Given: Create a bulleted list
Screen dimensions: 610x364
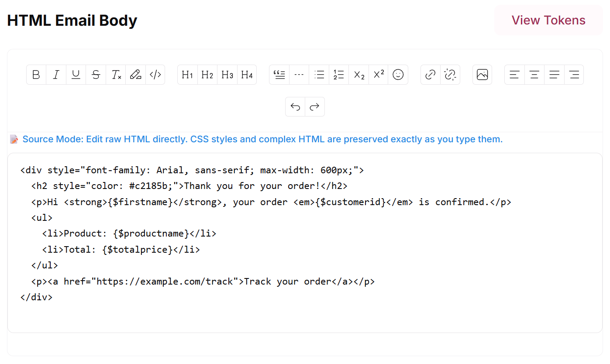Looking at the screenshot, I should coord(319,75).
